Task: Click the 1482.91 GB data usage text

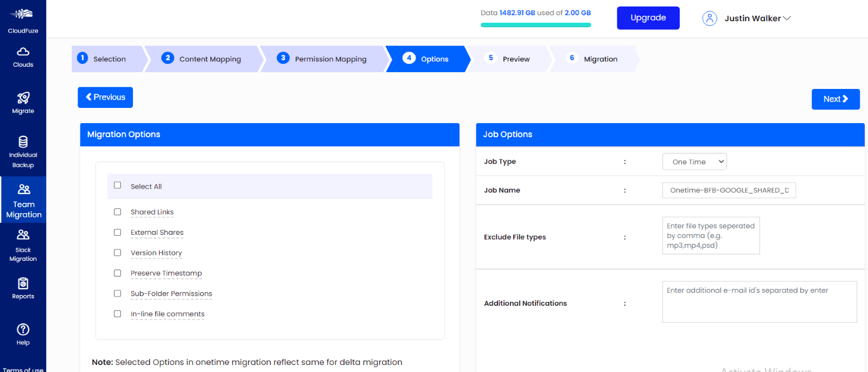Action: click(x=517, y=12)
